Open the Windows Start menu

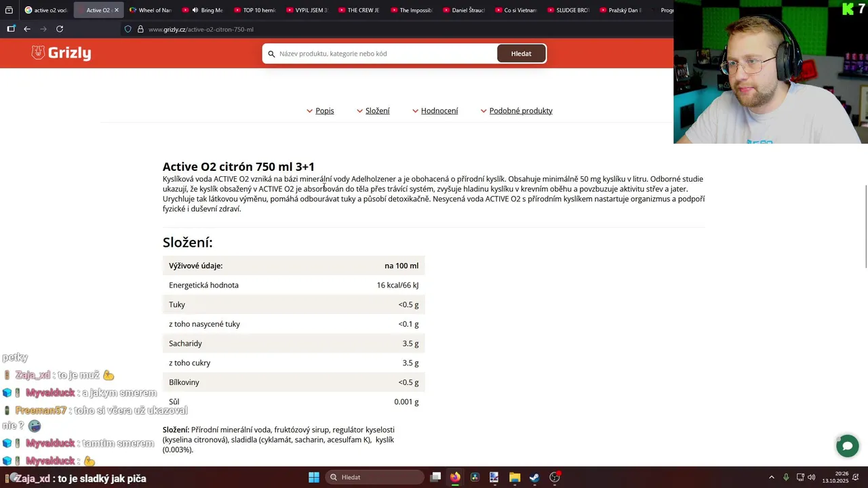click(314, 477)
